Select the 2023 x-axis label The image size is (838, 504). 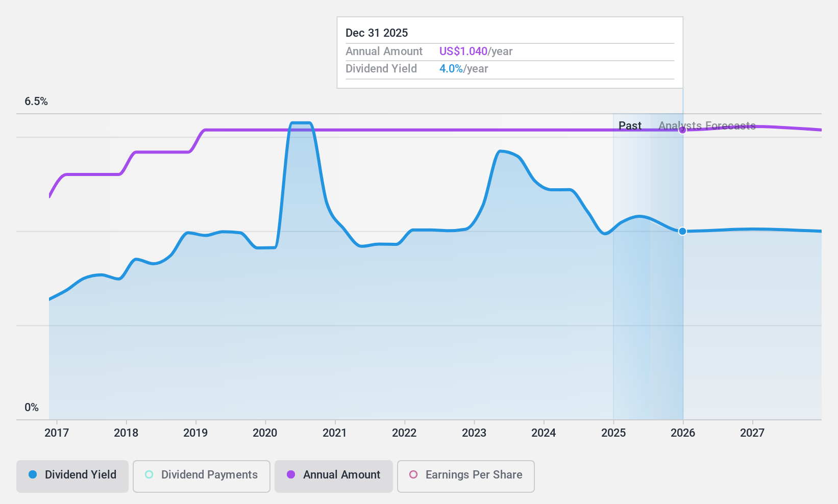coord(474,433)
